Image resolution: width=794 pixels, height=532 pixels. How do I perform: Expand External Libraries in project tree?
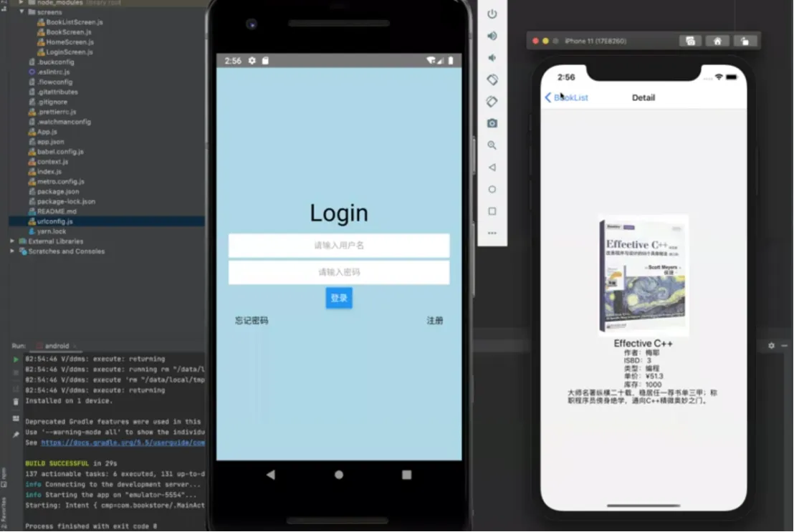[12, 241]
